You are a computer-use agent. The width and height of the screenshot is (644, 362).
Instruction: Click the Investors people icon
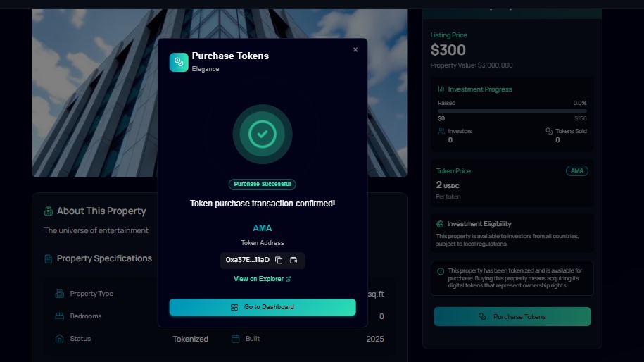pos(441,131)
